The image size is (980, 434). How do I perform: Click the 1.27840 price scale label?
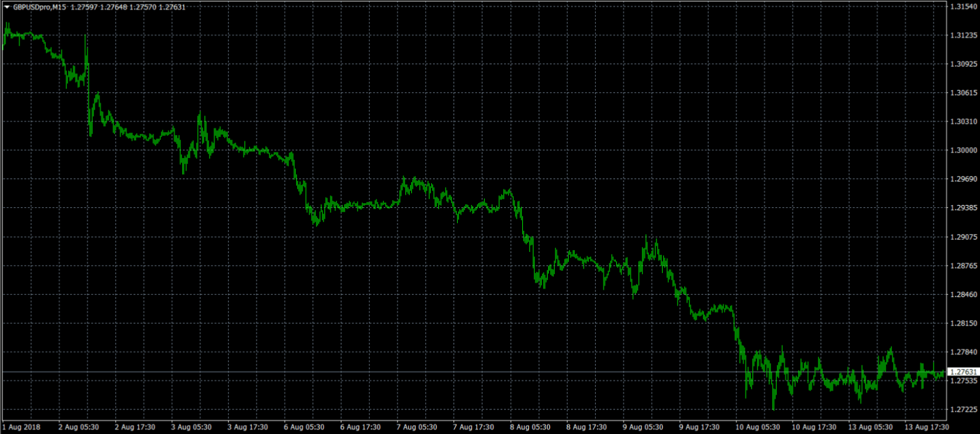[964, 352]
